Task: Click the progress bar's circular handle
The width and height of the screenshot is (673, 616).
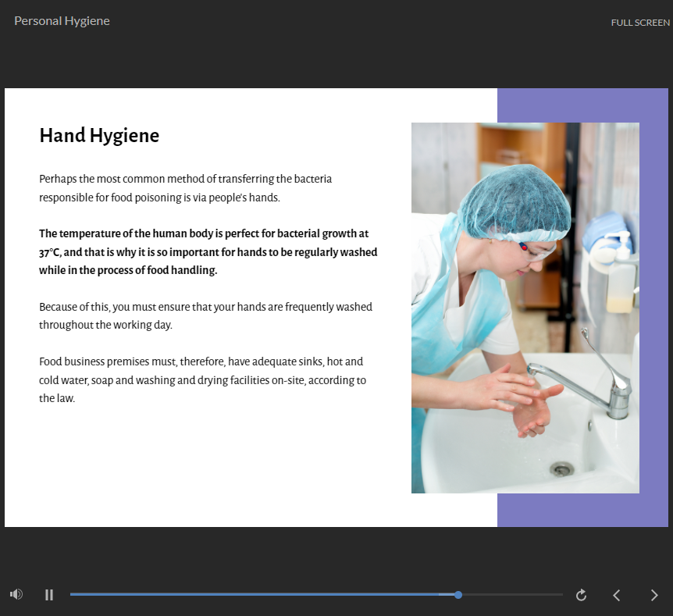Action: (x=458, y=595)
